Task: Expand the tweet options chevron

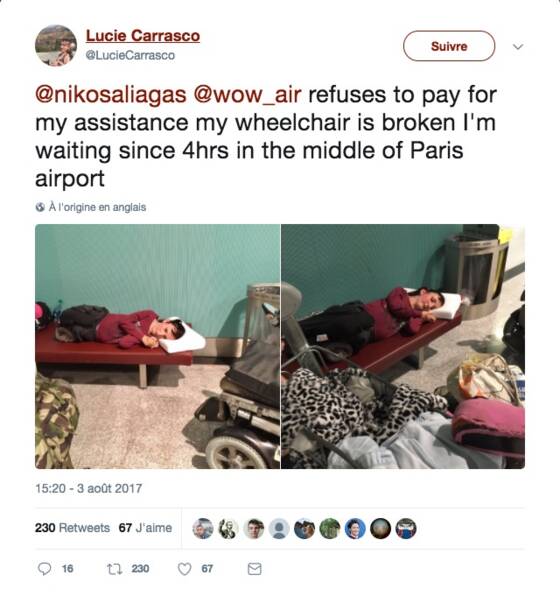Action: (518, 47)
